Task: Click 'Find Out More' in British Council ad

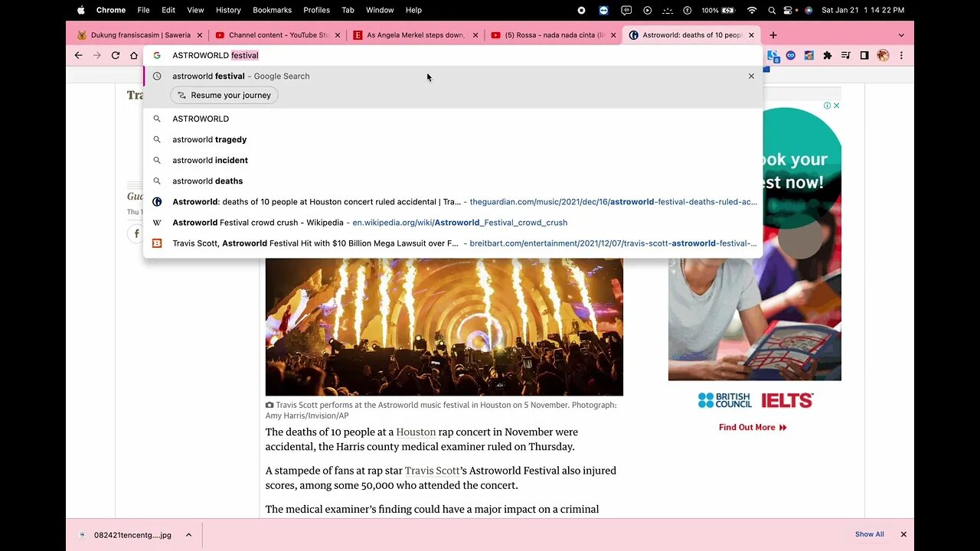Action: point(753,427)
